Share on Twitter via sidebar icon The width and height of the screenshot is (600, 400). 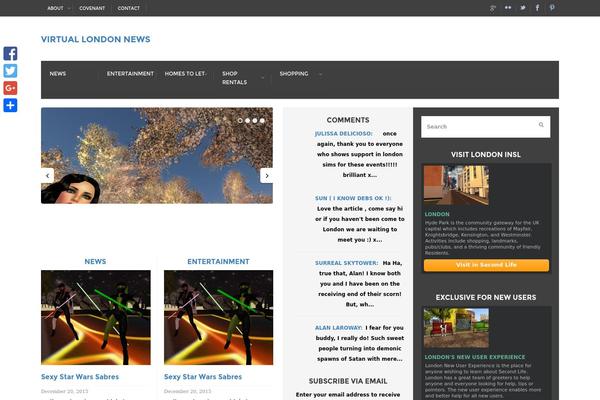(x=10, y=71)
